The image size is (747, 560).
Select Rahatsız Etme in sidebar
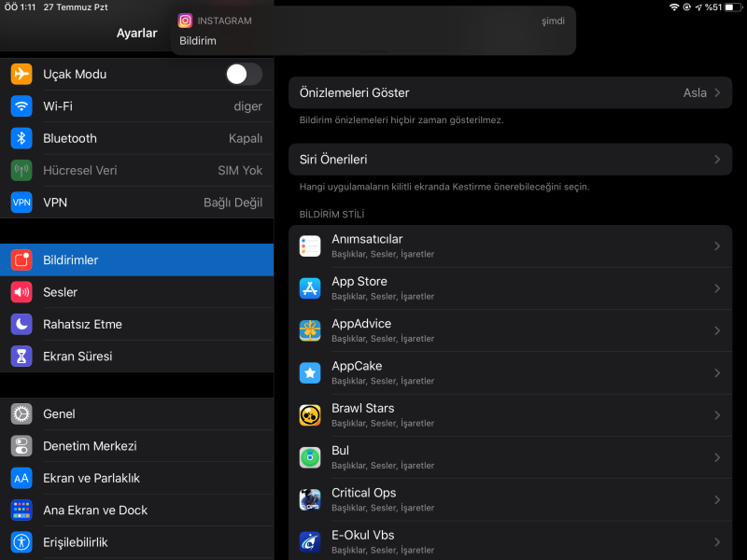coord(136,325)
